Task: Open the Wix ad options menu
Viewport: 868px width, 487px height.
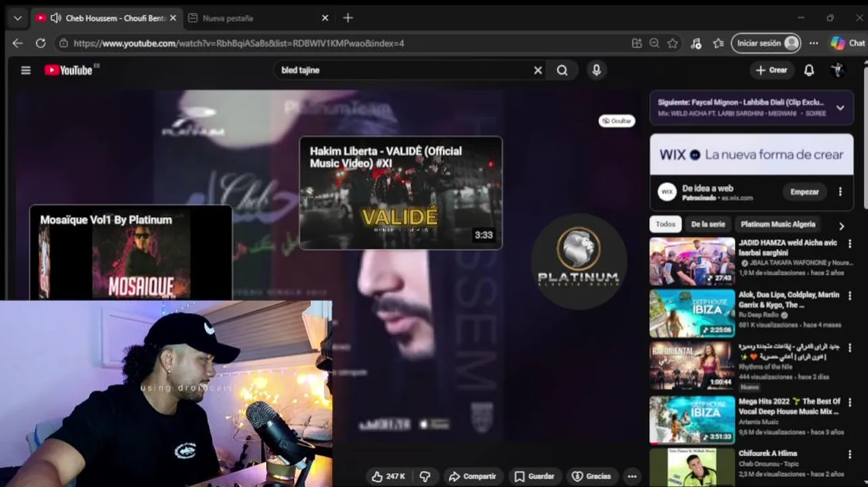Action: pos(840,192)
